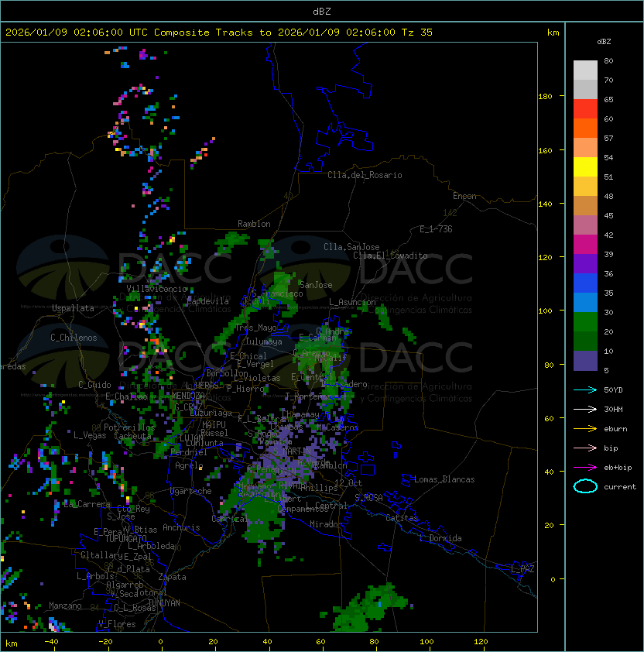Click the 'C_Chilenos' map label
This screenshot has width=644, height=652.
click(74, 337)
